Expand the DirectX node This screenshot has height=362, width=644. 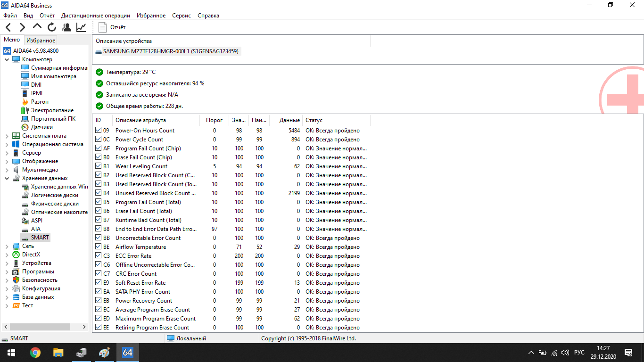pos(7,255)
